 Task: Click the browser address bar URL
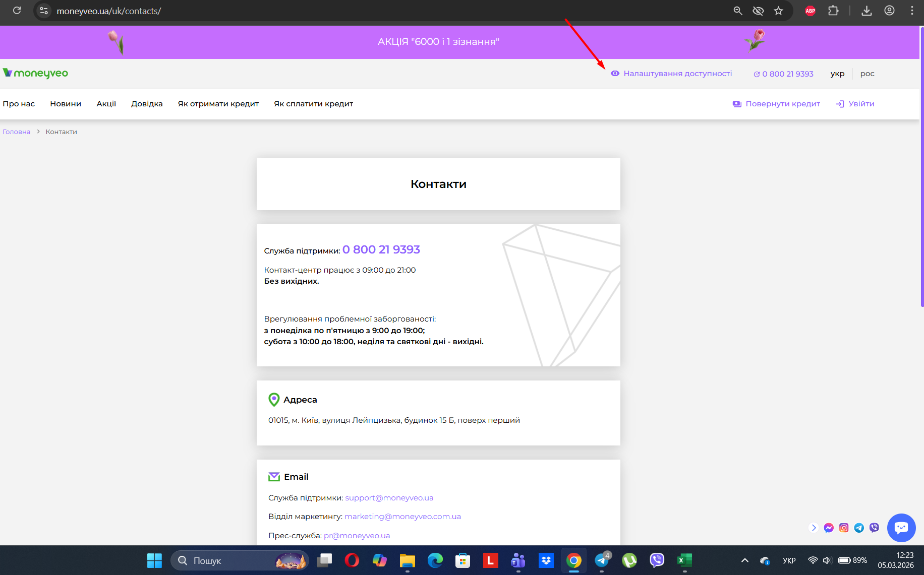(109, 11)
